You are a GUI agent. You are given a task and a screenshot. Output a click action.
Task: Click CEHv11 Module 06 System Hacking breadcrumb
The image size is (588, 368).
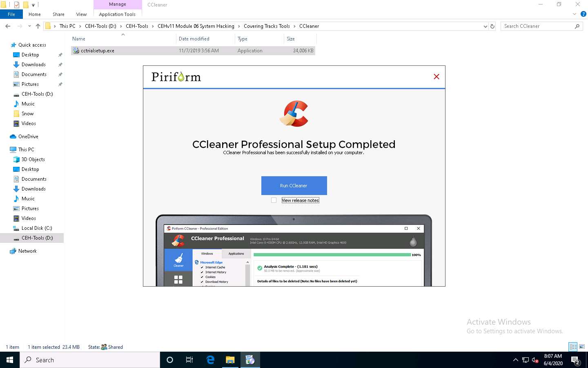tap(196, 26)
